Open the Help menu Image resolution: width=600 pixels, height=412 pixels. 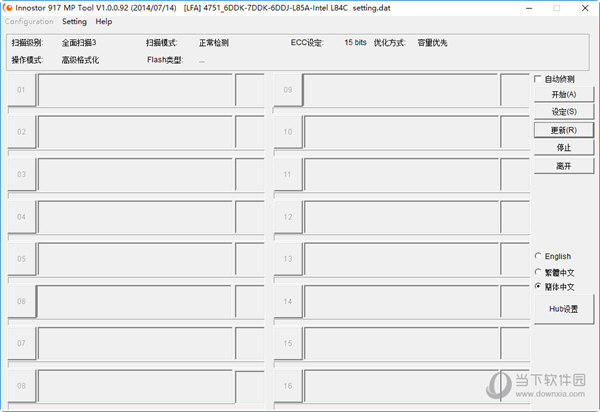pos(104,21)
